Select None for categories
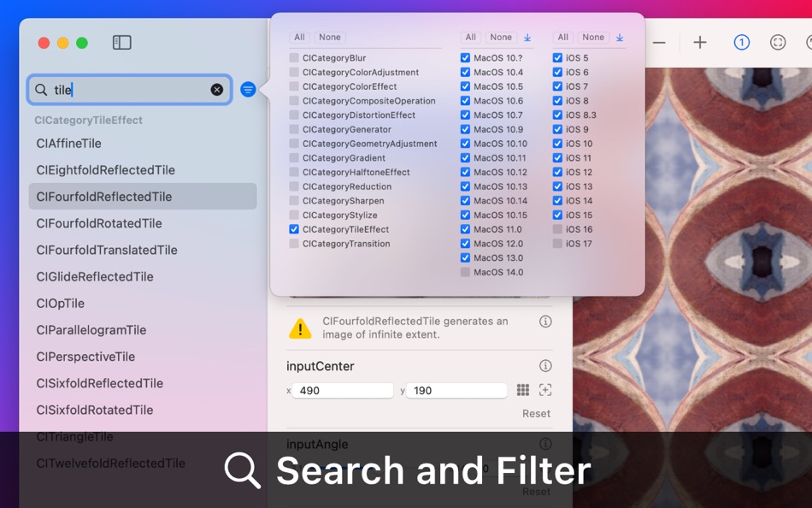 tap(330, 38)
